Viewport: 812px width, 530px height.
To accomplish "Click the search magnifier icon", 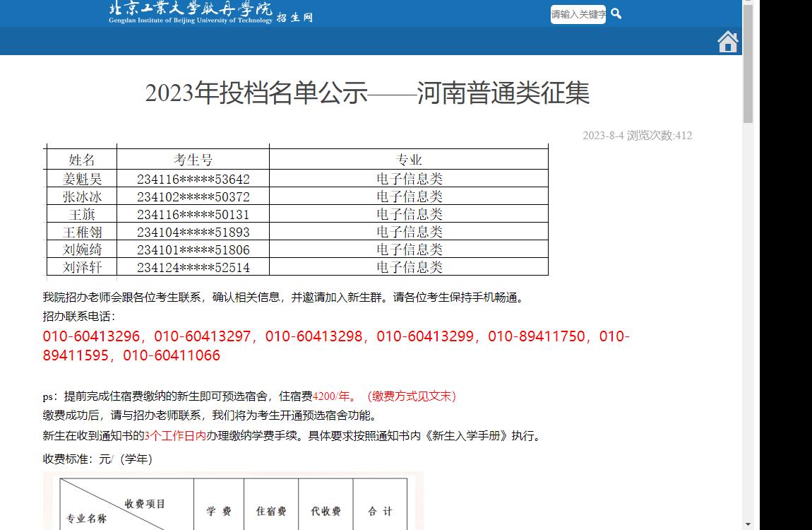I will click(x=616, y=13).
